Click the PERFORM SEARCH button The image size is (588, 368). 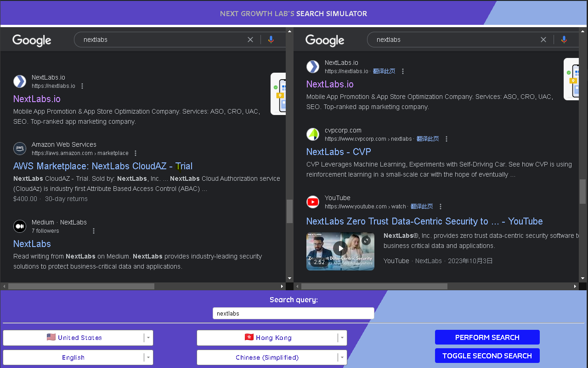click(487, 337)
